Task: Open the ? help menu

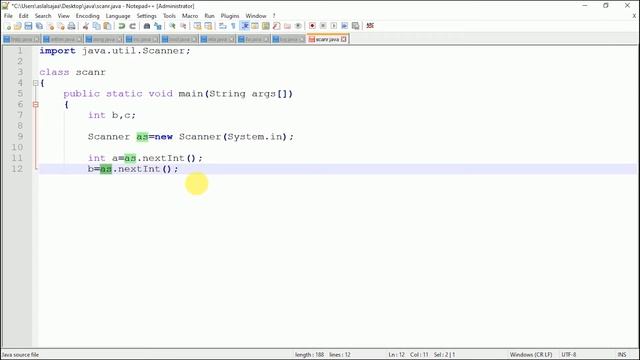Action: [274, 16]
